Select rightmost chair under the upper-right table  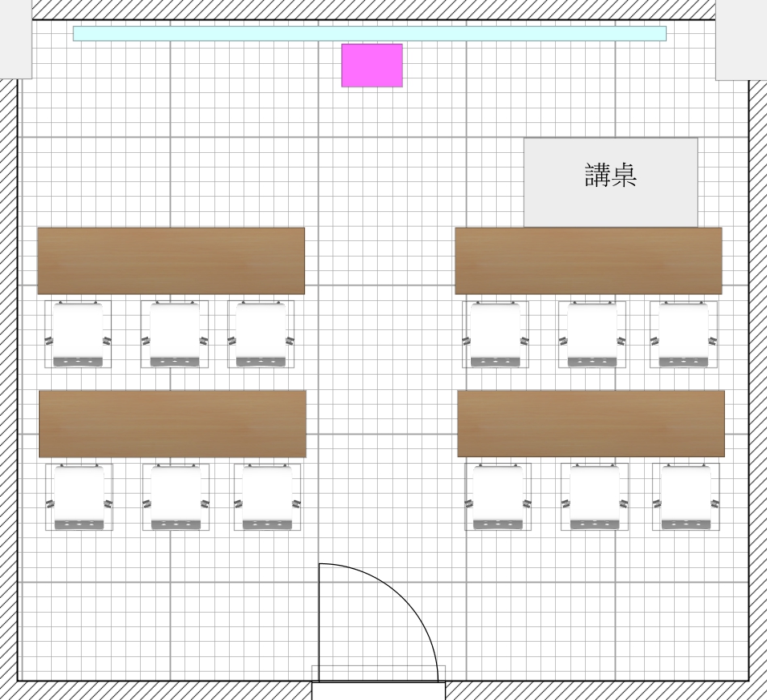[684, 334]
